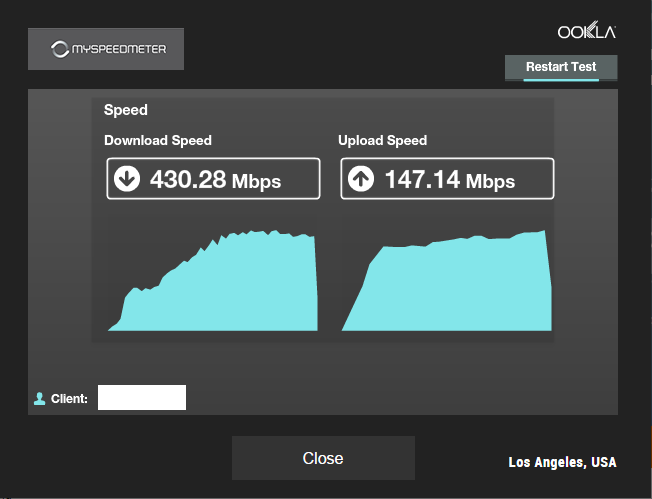
Task: Select the Client input field
Action: tap(142, 398)
